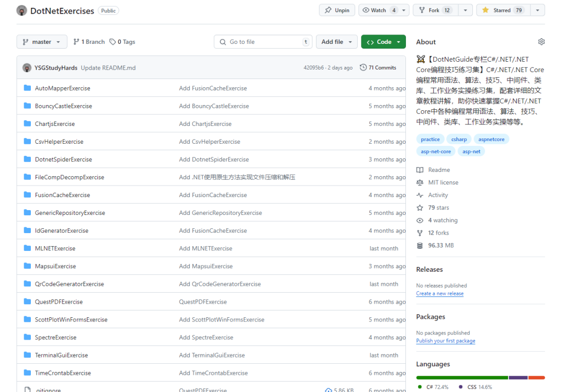Click the Create a new release link
The image size is (565, 392).
pyautogui.click(x=439, y=294)
